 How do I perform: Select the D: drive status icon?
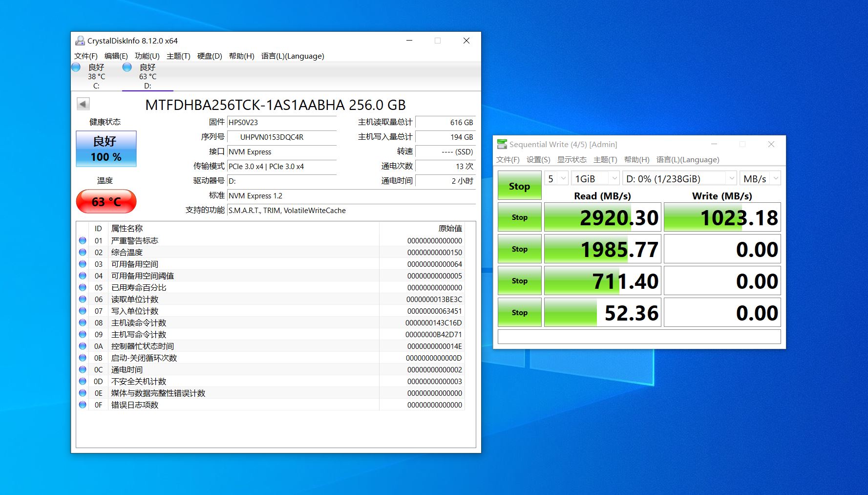point(127,67)
